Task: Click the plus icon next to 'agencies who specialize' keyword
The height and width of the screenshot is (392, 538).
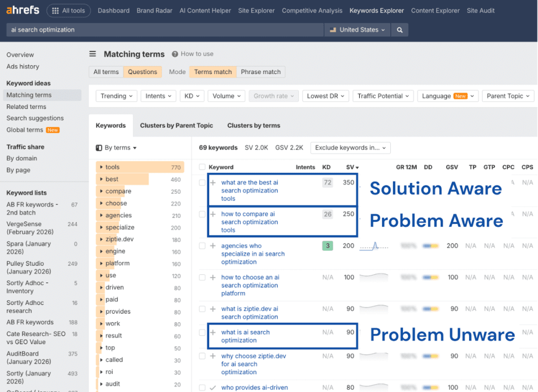Action: pyautogui.click(x=213, y=246)
